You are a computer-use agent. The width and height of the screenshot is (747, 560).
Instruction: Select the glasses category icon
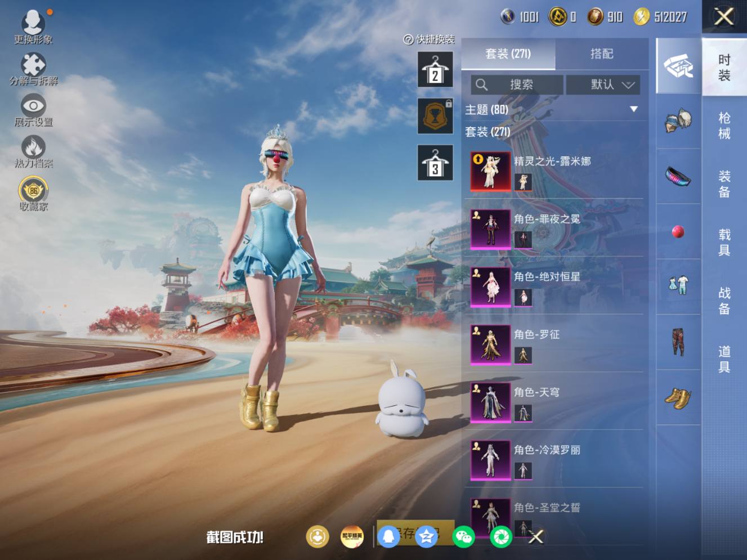pos(678,176)
